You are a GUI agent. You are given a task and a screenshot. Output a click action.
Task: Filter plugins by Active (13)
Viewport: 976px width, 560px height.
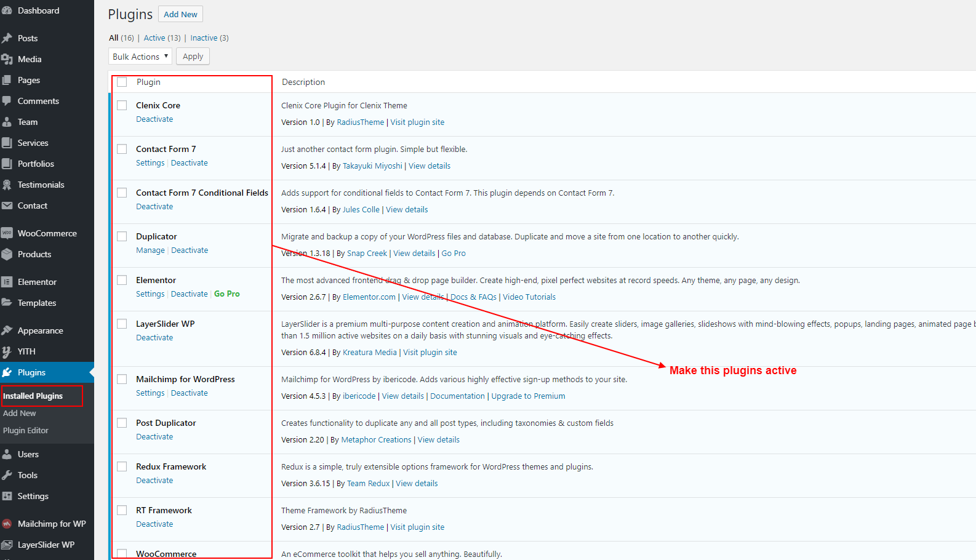[x=162, y=38]
